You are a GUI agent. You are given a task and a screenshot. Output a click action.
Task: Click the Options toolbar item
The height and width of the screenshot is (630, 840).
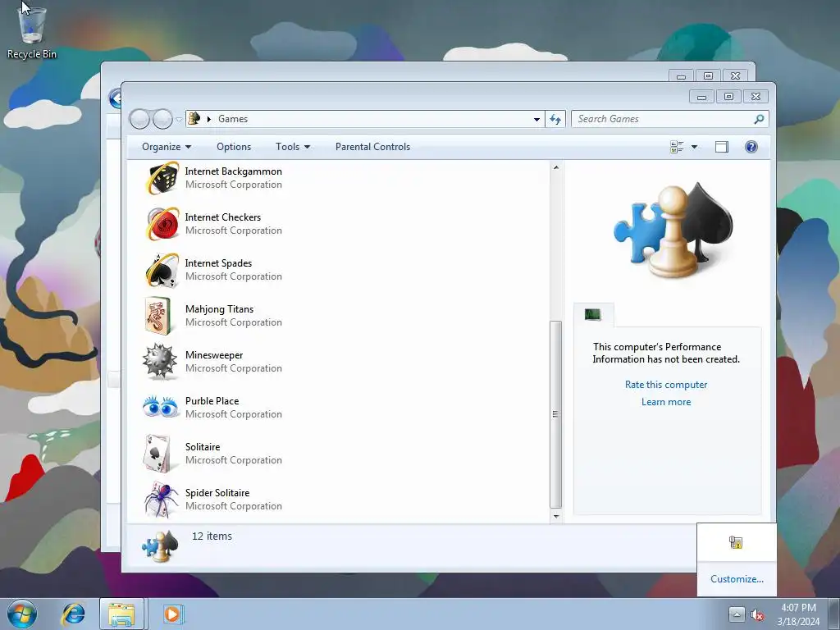234,147
